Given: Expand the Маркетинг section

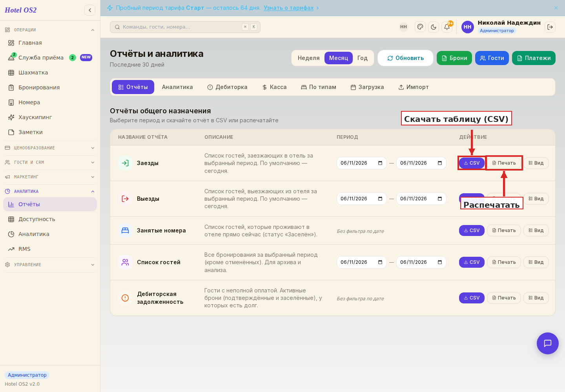Looking at the screenshot, I should 50,177.
